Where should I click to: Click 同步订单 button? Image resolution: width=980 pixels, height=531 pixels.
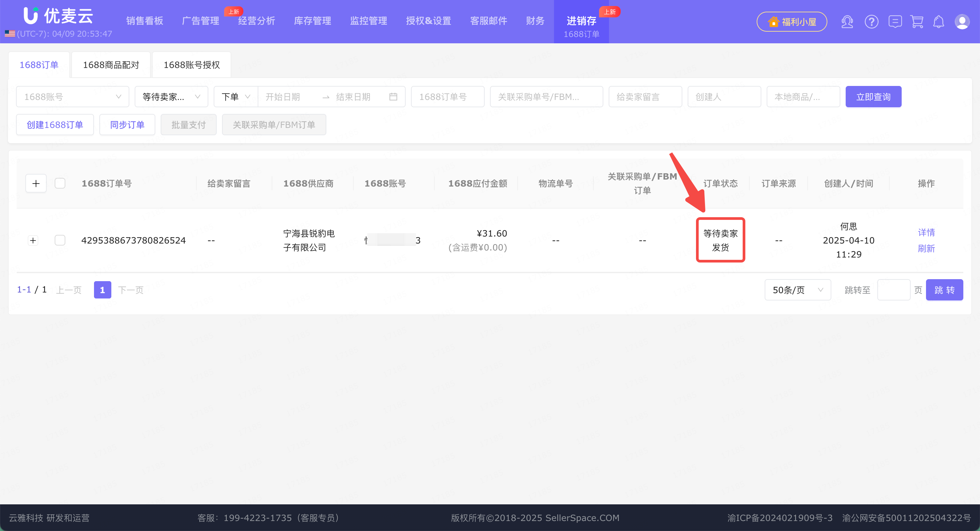point(127,125)
